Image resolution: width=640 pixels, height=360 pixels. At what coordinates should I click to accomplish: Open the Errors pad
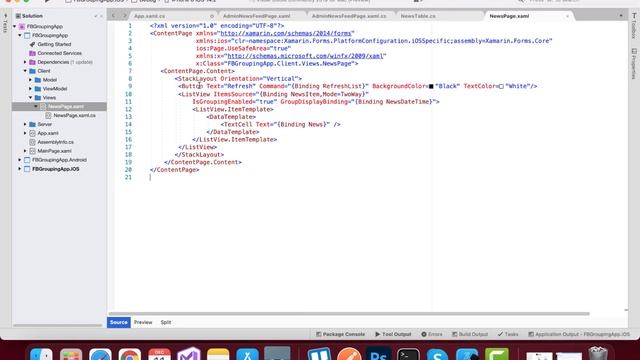click(x=432, y=334)
